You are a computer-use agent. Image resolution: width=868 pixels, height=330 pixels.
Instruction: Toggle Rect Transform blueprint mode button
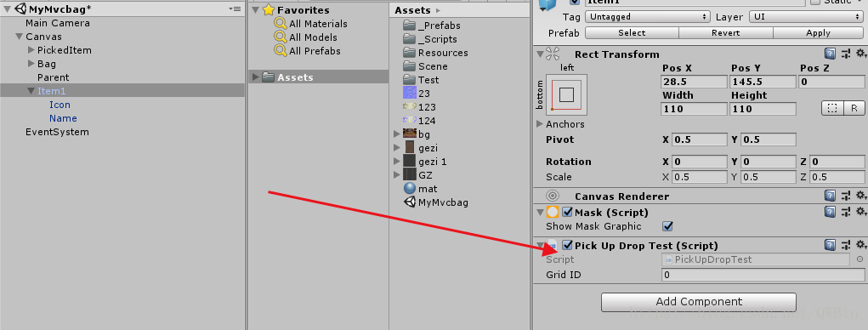pyautogui.click(x=832, y=109)
